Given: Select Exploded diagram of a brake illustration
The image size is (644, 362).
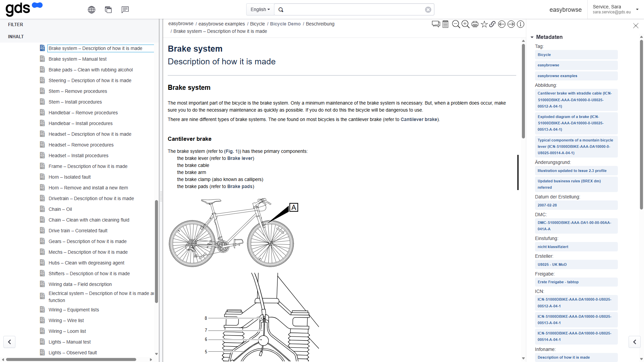Looking at the screenshot, I should tap(576, 123).
